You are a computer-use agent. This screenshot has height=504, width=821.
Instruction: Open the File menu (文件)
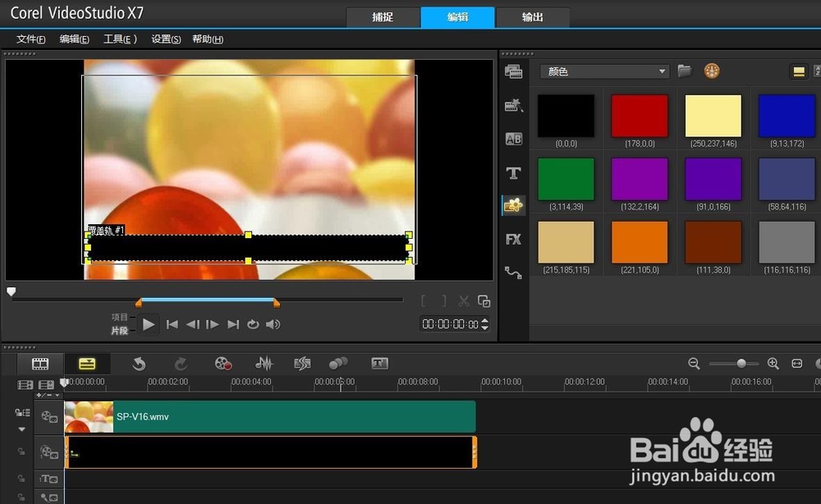(30, 39)
